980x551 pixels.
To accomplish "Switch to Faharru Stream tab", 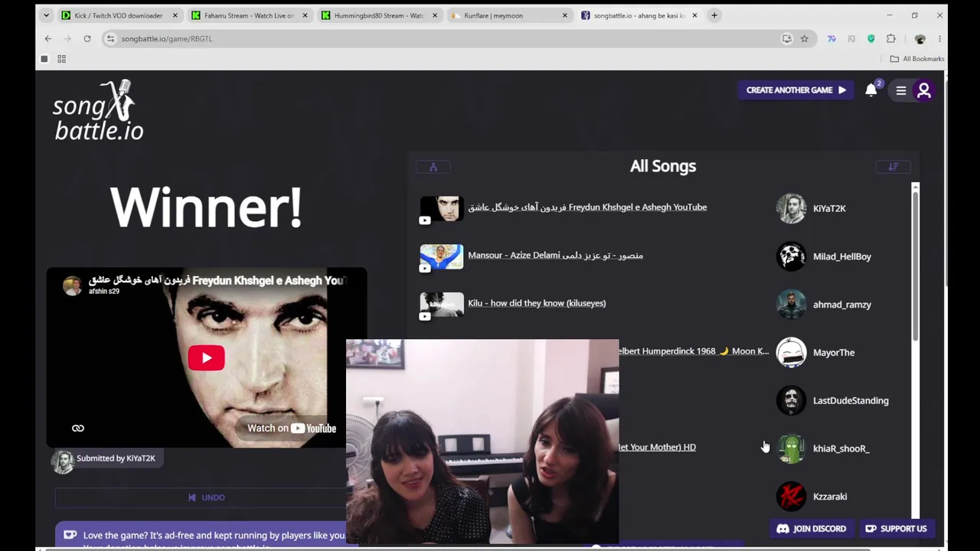I will [x=249, y=15].
